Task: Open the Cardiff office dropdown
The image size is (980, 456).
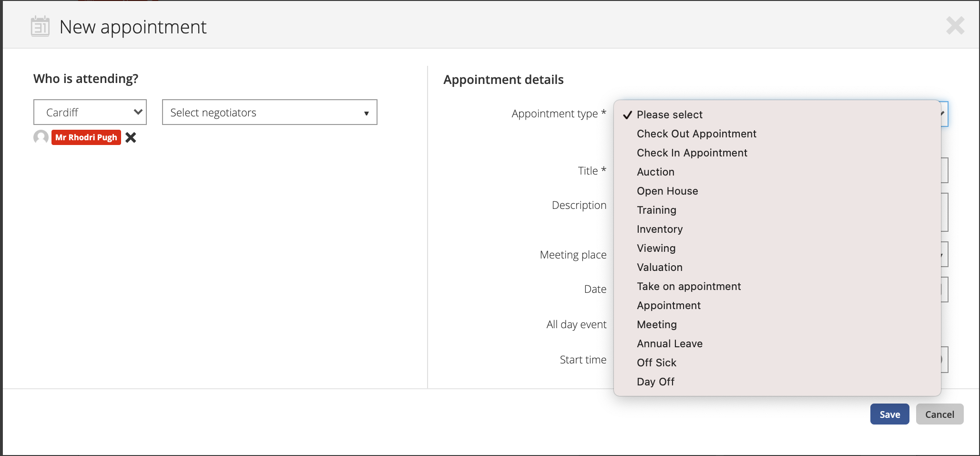Action: pos(90,112)
